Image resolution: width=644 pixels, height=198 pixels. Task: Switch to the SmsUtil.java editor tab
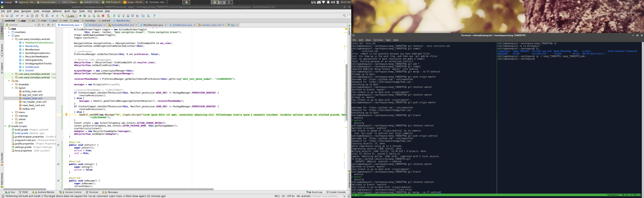[95, 25]
